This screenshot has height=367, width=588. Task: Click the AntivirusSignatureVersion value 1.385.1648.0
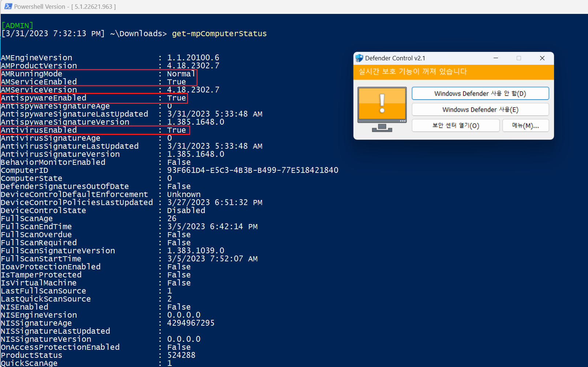196,154
